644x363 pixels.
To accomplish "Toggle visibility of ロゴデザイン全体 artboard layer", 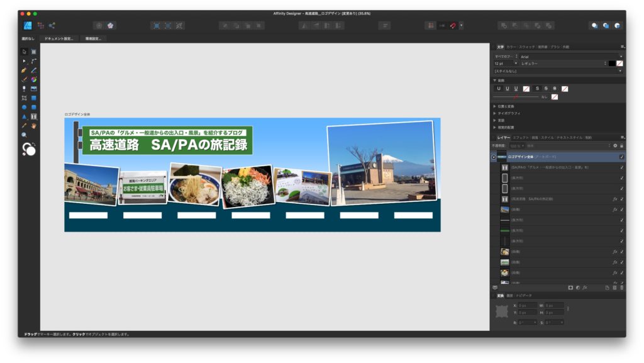I will pyautogui.click(x=621, y=157).
